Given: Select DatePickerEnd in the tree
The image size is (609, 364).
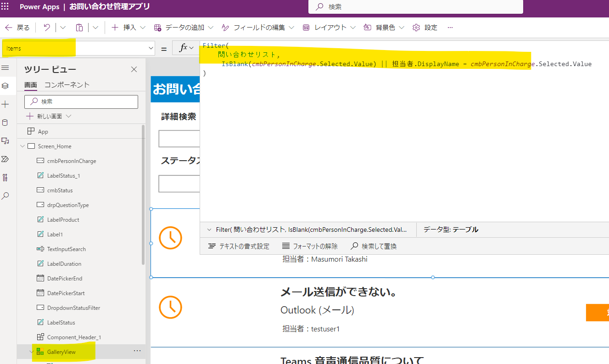Looking at the screenshot, I should click(x=65, y=279).
